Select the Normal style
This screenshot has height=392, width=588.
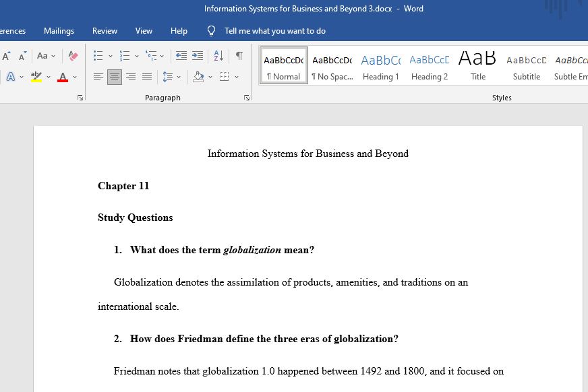point(284,65)
